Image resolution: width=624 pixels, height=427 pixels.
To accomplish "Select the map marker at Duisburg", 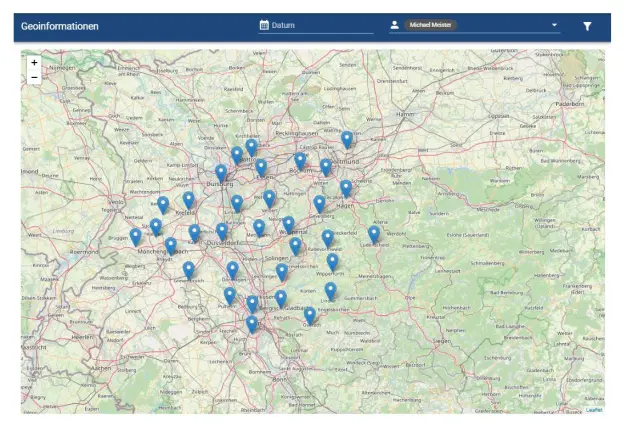I will 221,172.
